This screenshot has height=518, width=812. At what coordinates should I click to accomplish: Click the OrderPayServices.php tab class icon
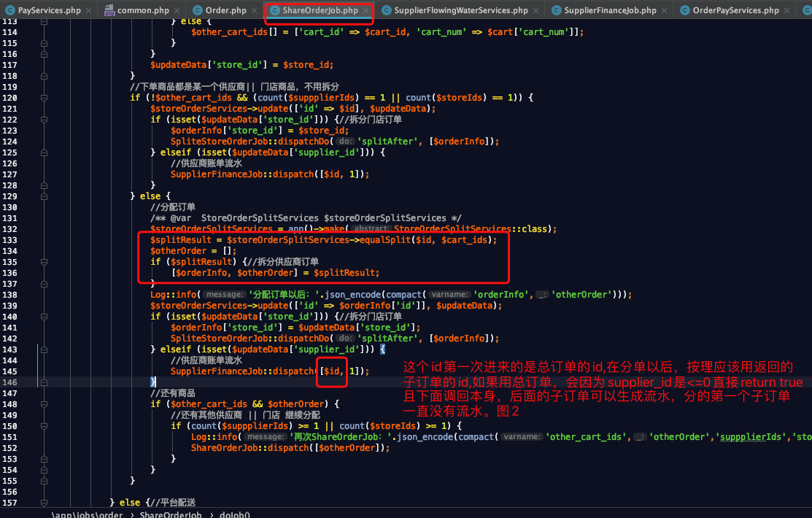(x=684, y=10)
